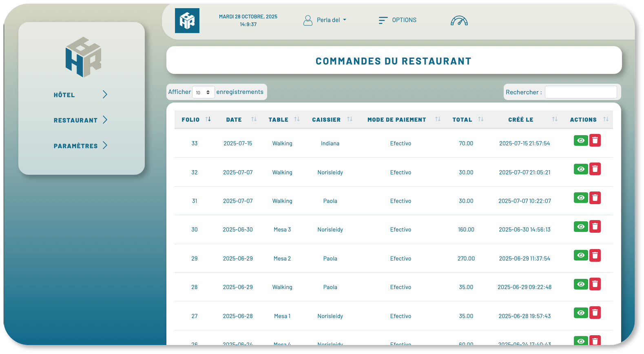This screenshot has height=354, width=644.
Task: Remove order folio 29 via trash icon
Action: point(595,256)
